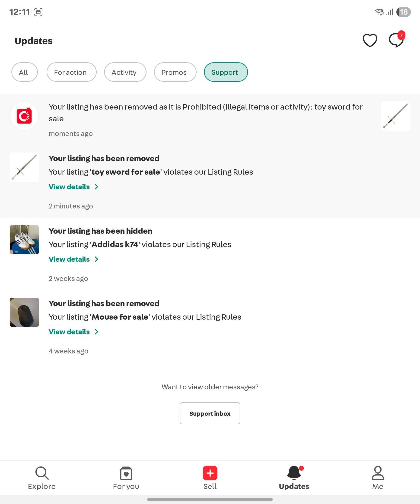The height and width of the screenshot is (504, 420).
Task: Tap the black mouse listing thumbnail
Action: (x=24, y=312)
